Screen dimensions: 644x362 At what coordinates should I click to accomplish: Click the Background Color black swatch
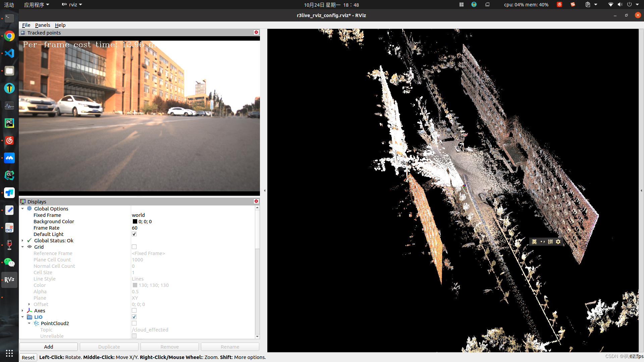(135, 222)
